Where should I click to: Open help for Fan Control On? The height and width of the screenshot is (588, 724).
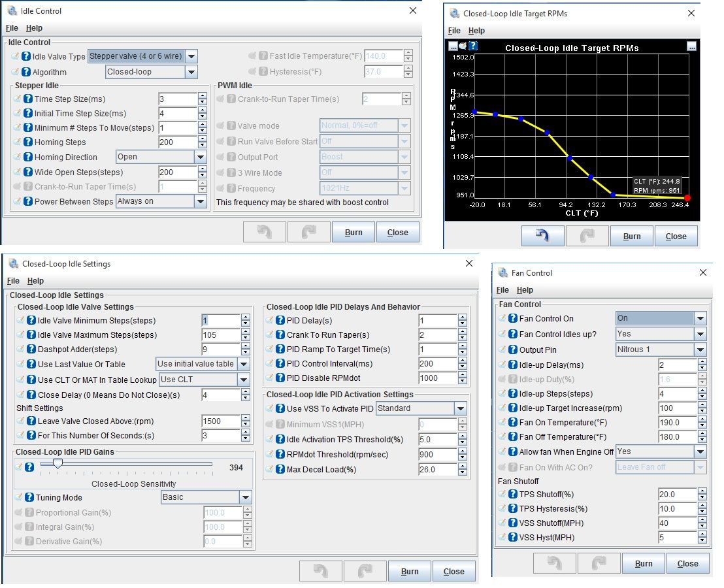pyautogui.click(x=513, y=318)
